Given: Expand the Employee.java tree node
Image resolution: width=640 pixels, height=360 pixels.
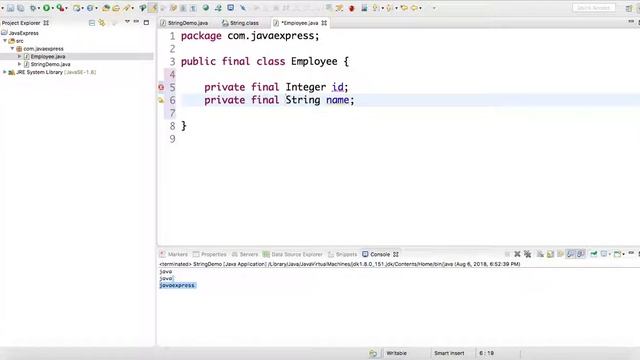Looking at the screenshot, I should [19, 56].
